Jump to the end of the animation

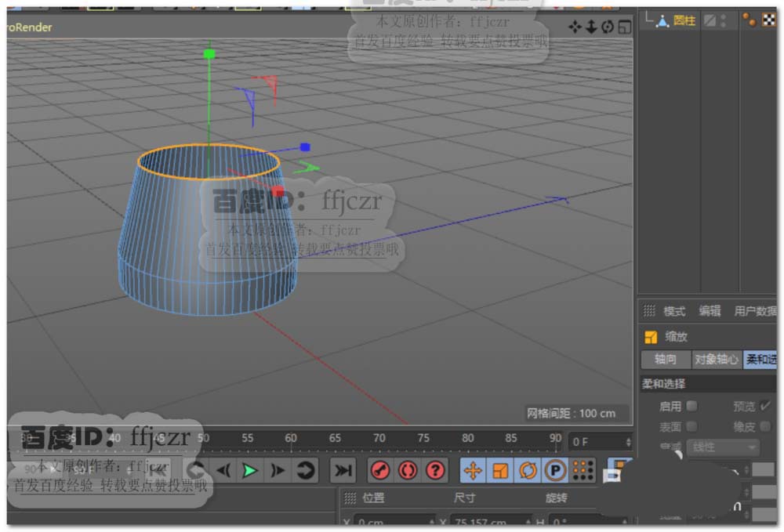[343, 470]
